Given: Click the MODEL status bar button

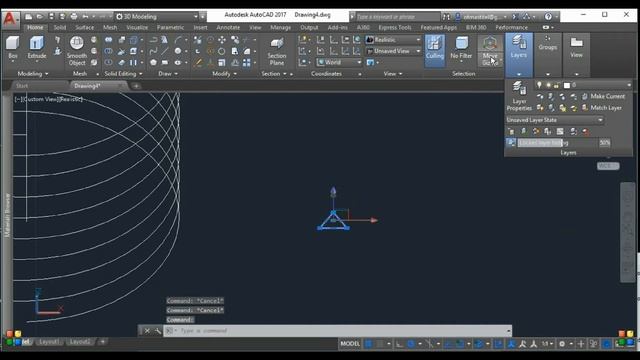Looking at the screenshot, I should pyautogui.click(x=350, y=344).
